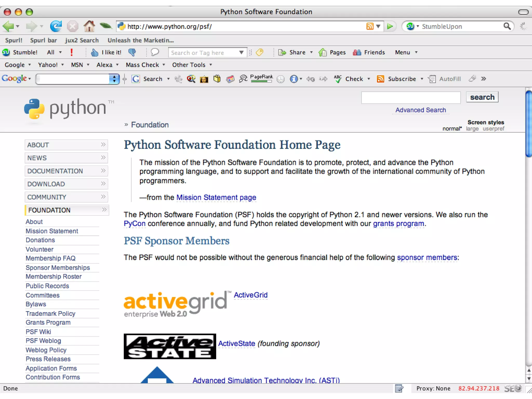Click the StumbleUpon tag icon
532x399 pixels.
point(260,52)
